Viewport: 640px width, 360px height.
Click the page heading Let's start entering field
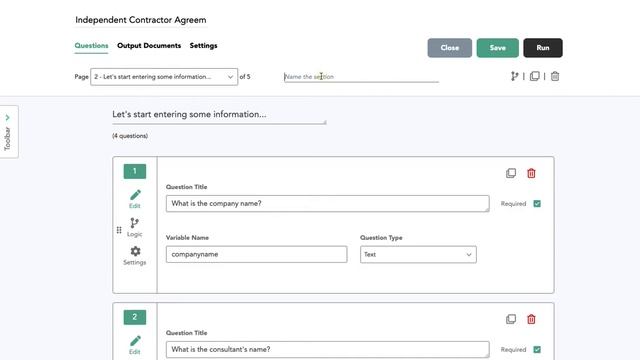coord(219,115)
